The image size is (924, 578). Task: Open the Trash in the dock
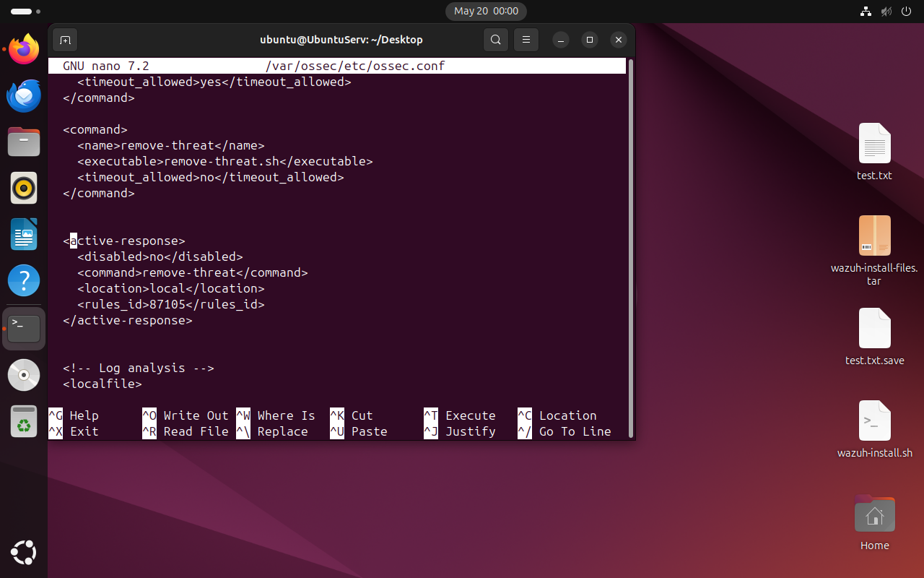(x=24, y=421)
